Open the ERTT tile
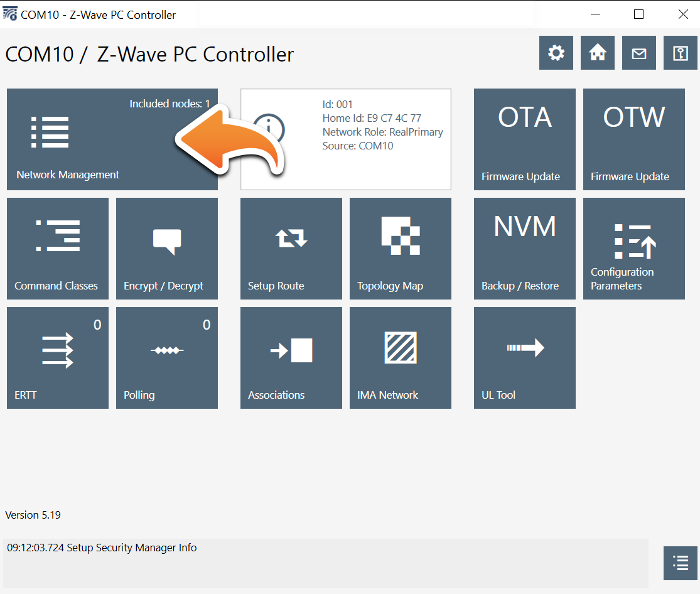 [58, 358]
